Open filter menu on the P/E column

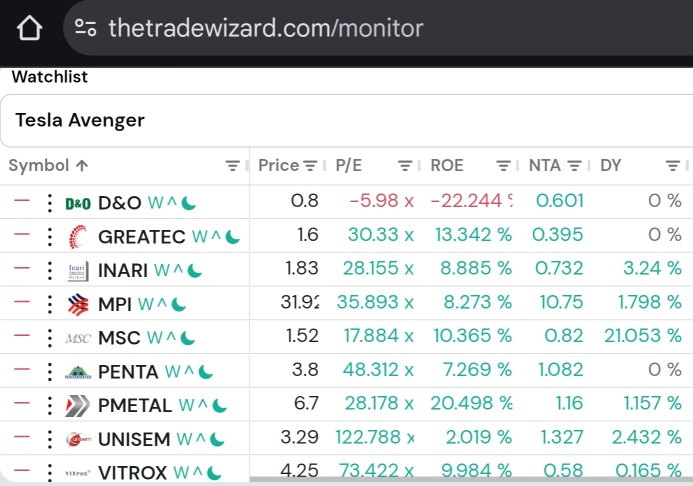pyautogui.click(x=404, y=166)
